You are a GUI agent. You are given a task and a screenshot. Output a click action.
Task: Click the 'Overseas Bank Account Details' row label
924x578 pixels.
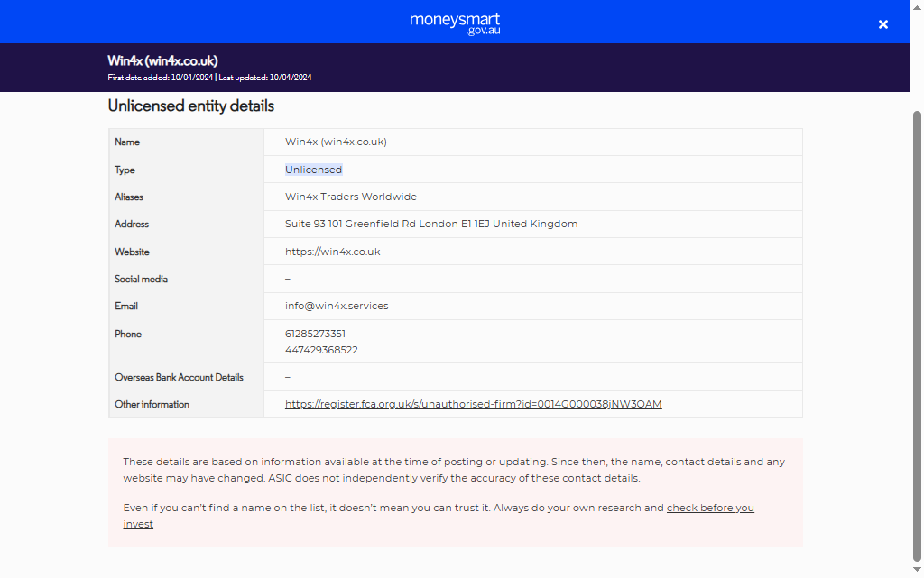pos(179,377)
